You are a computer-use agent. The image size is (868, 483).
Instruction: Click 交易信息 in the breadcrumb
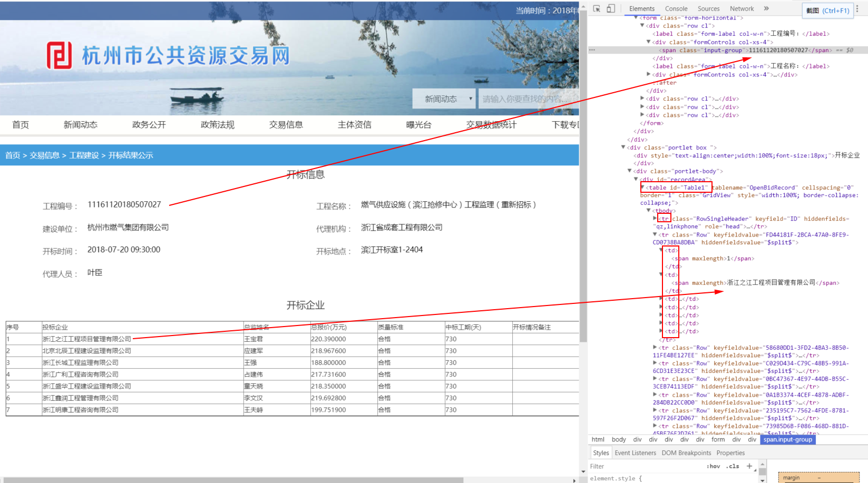tap(45, 155)
